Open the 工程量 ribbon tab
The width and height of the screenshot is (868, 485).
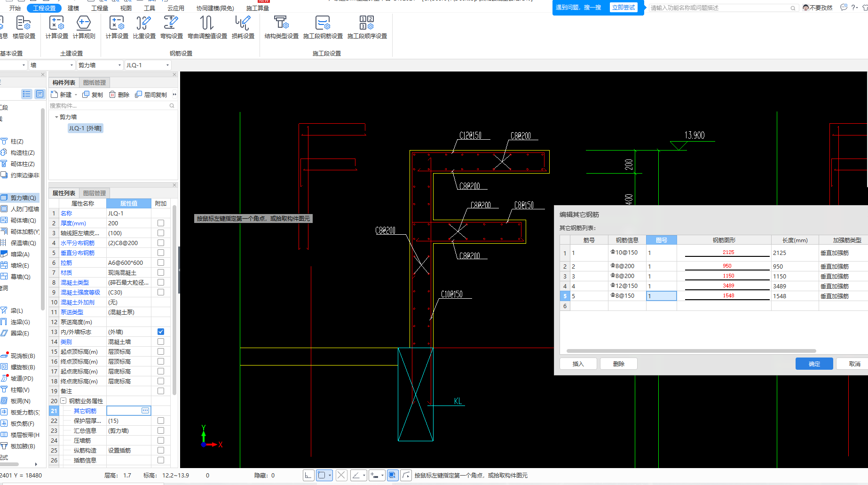[99, 8]
